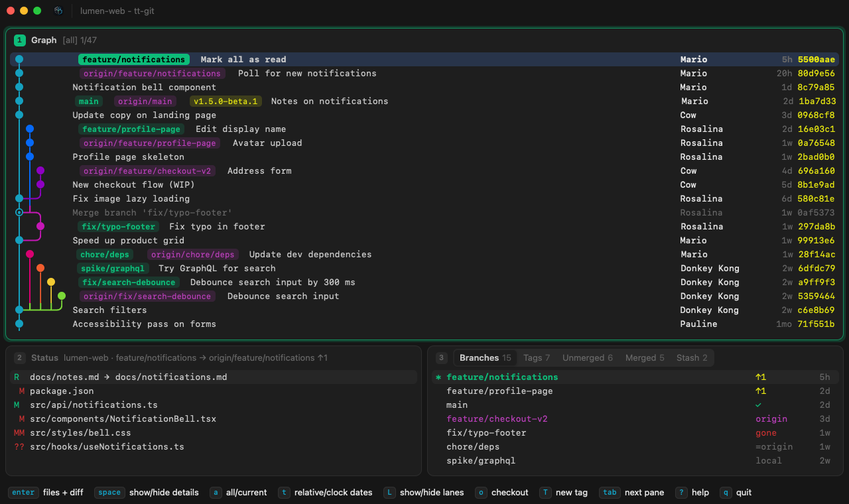Click the Graph pane title
Screen dimensions: 849x504
point(44,40)
